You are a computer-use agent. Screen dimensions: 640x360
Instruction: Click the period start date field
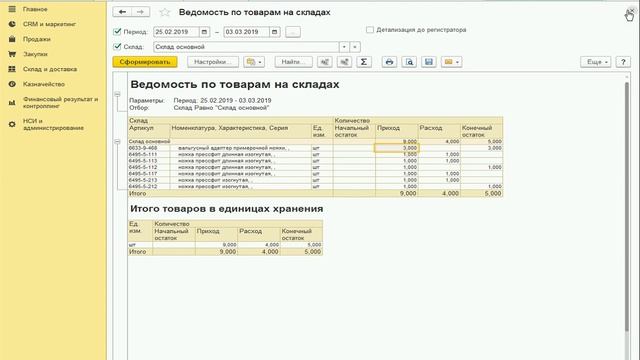(176, 32)
